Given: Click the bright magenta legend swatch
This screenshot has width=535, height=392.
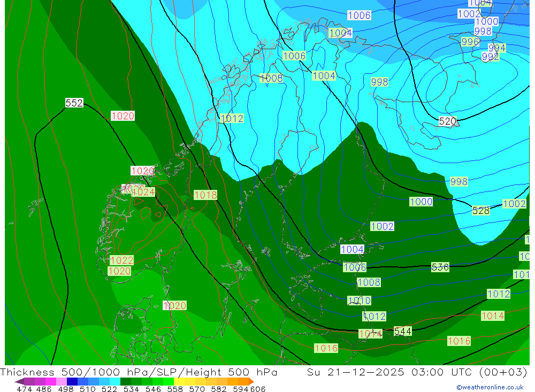Looking at the screenshot, I should (x=50, y=381).
